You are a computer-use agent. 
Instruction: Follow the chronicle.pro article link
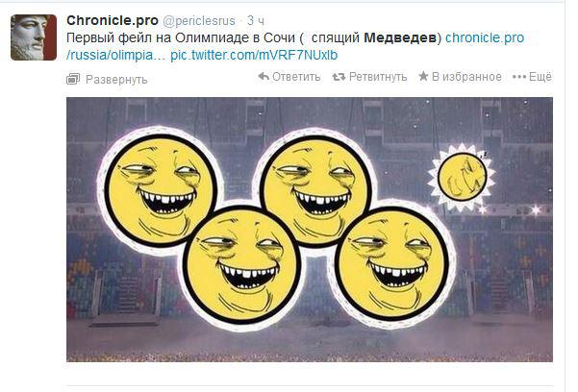(485, 37)
